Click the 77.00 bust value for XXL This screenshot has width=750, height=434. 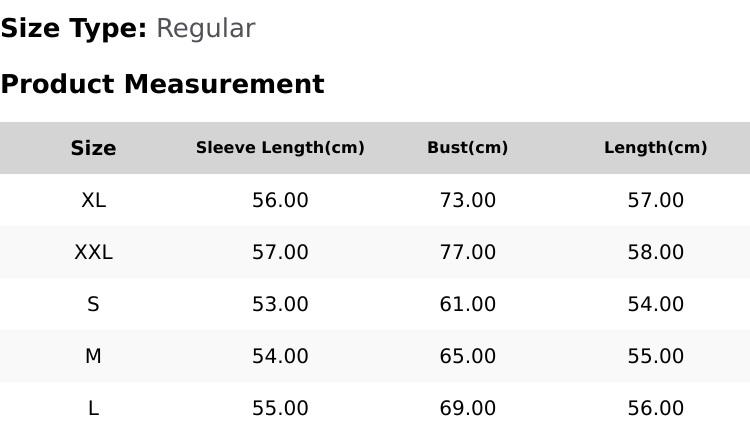468,252
